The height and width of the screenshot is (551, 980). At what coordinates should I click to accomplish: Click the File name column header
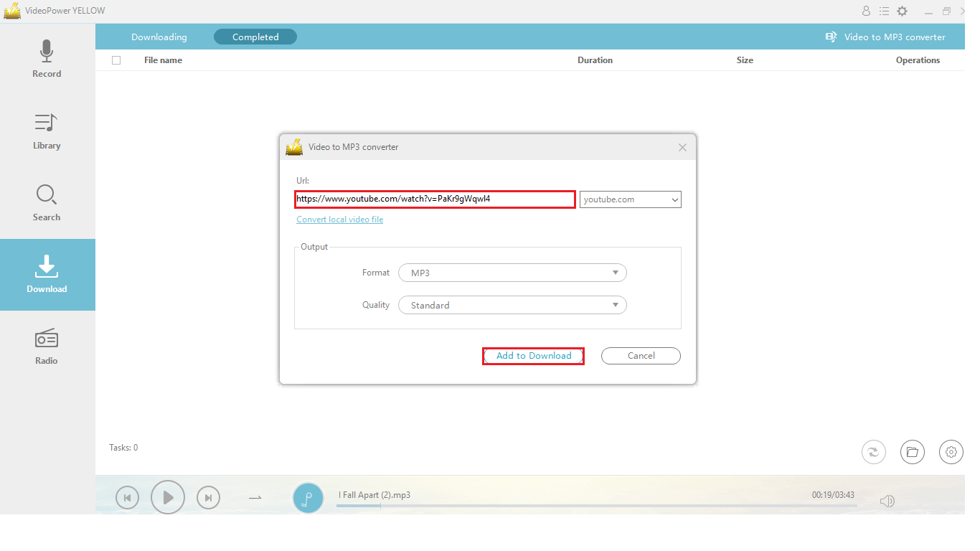pyautogui.click(x=163, y=60)
